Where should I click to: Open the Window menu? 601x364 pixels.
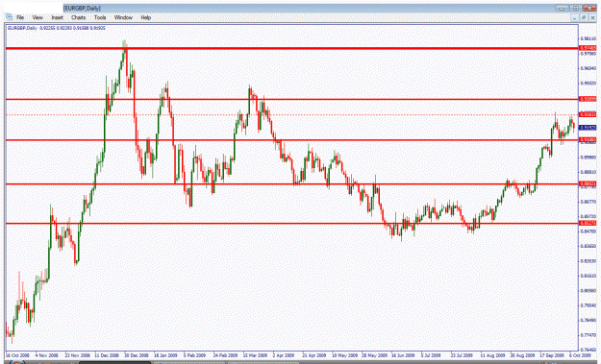(123, 17)
